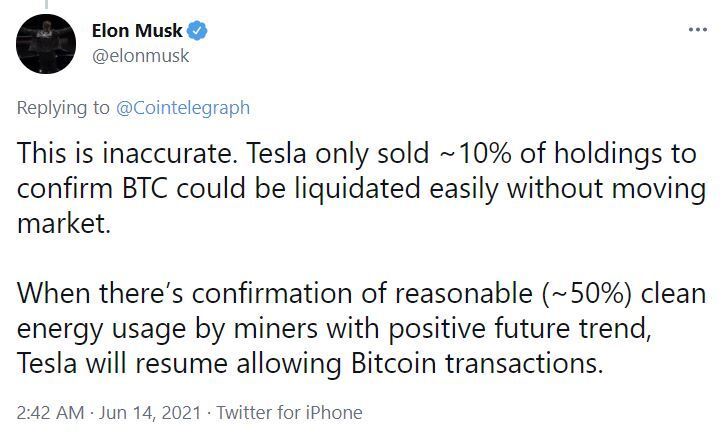Open Elon Musk's profile avatar

46,44
